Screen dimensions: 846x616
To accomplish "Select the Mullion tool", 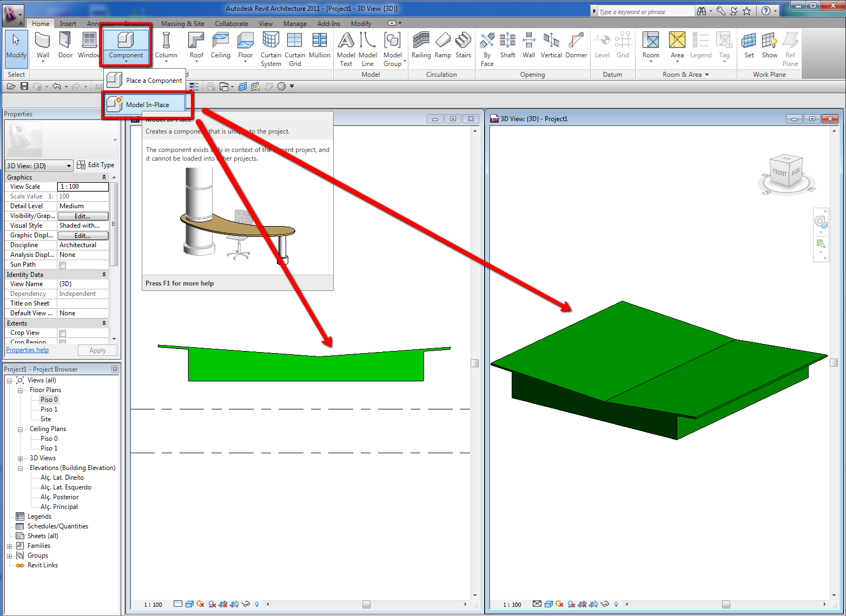I will click(x=320, y=45).
